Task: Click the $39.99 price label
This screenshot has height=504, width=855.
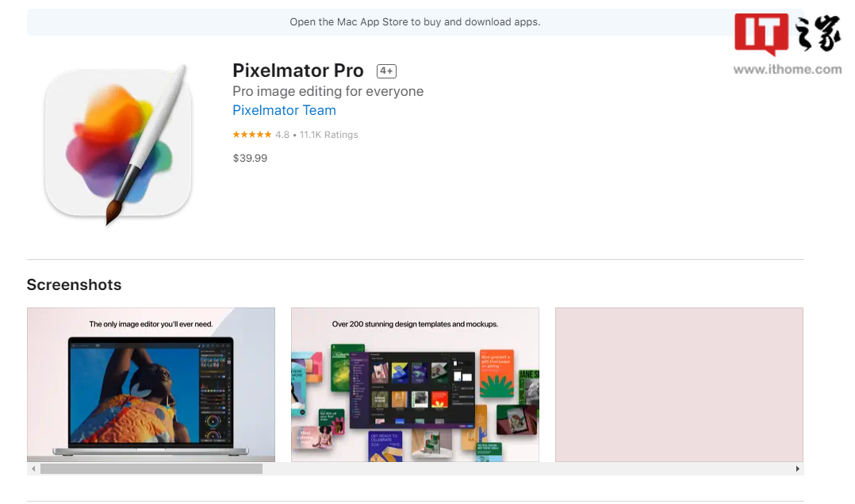Action: click(x=250, y=158)
